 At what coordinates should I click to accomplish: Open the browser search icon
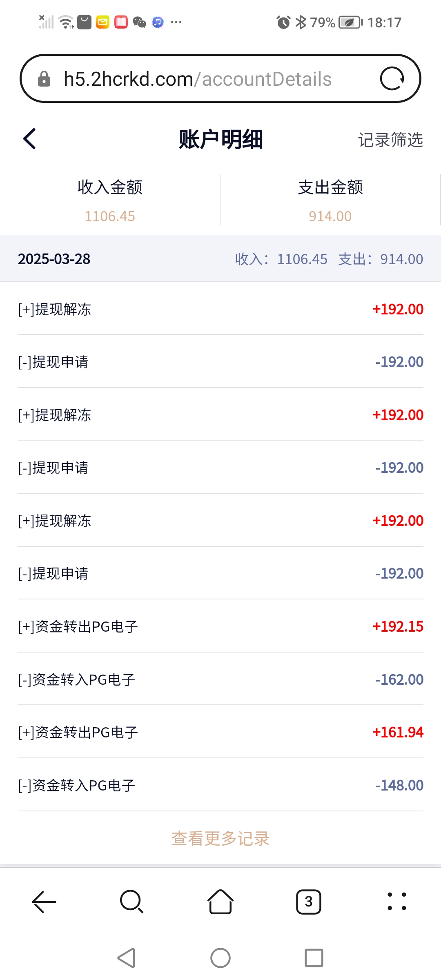point(132,902)
